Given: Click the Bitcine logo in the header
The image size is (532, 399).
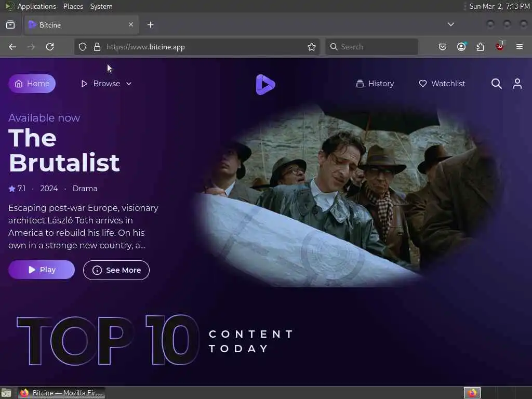Looking at the screenshot, I should (265, 85).
